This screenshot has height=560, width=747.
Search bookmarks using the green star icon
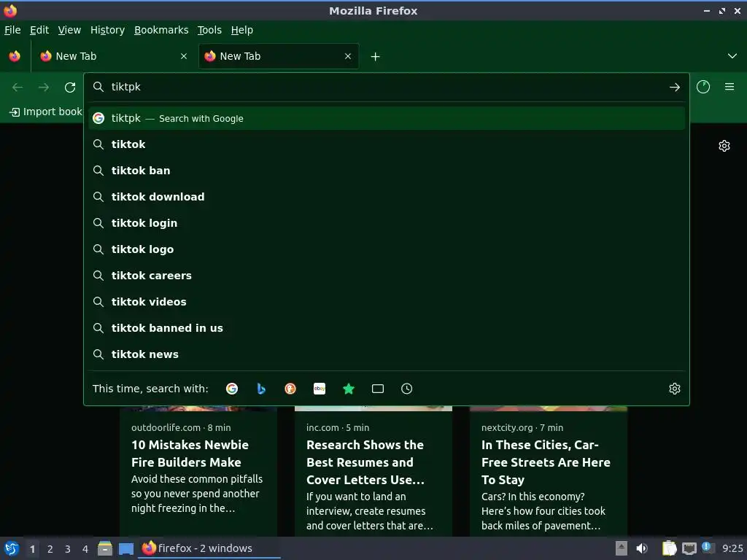coord(349,389)
